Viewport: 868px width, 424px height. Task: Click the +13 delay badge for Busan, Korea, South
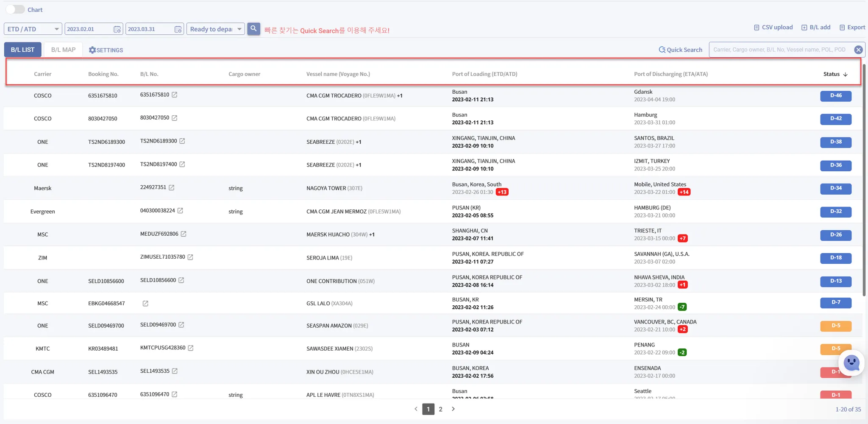pyautogui.click(x=502, y=192)
